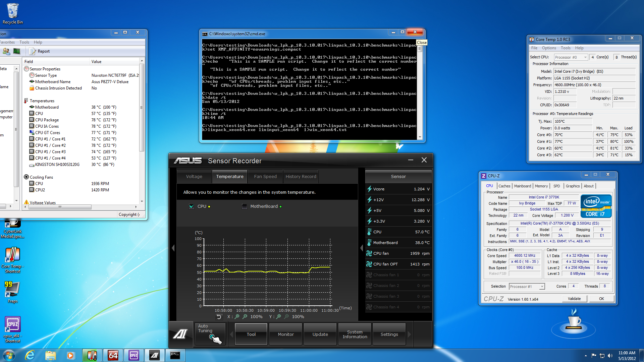Click the OK button in CPU-Z
644x362 pixels.
(x=602, y=299)
